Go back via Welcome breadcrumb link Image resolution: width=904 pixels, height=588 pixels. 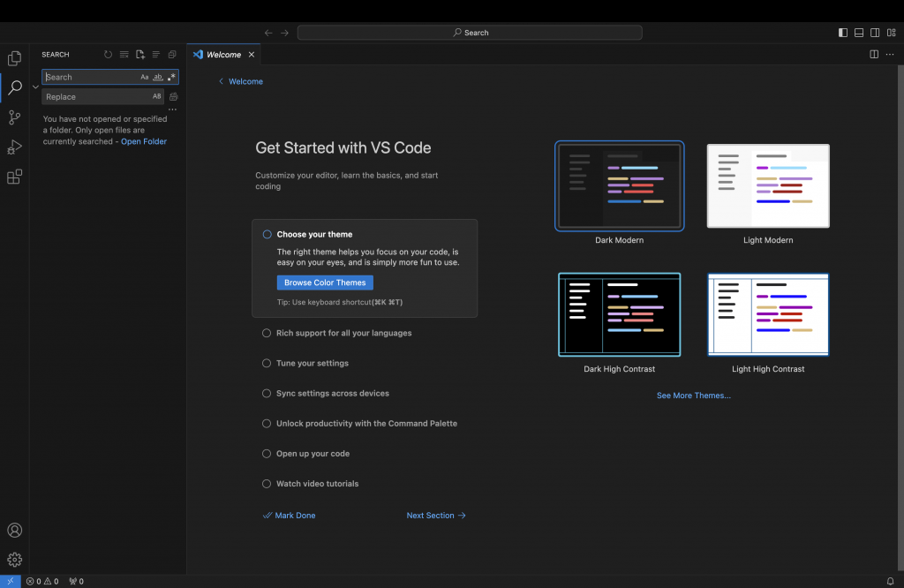tap(241, 81)
